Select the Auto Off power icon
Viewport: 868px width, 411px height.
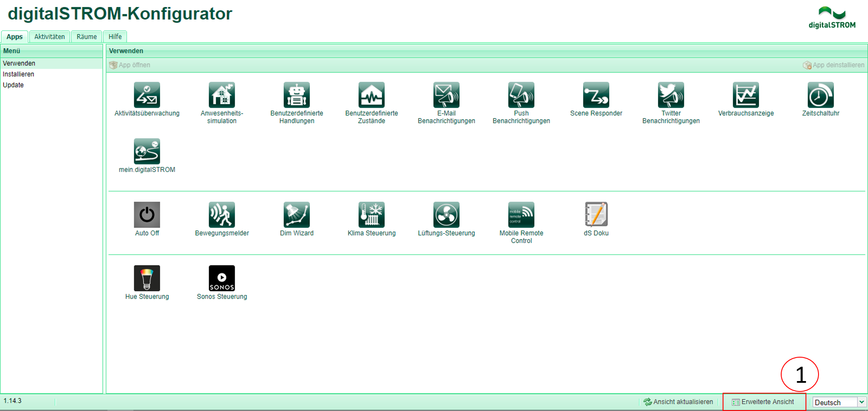click(147, 214)
